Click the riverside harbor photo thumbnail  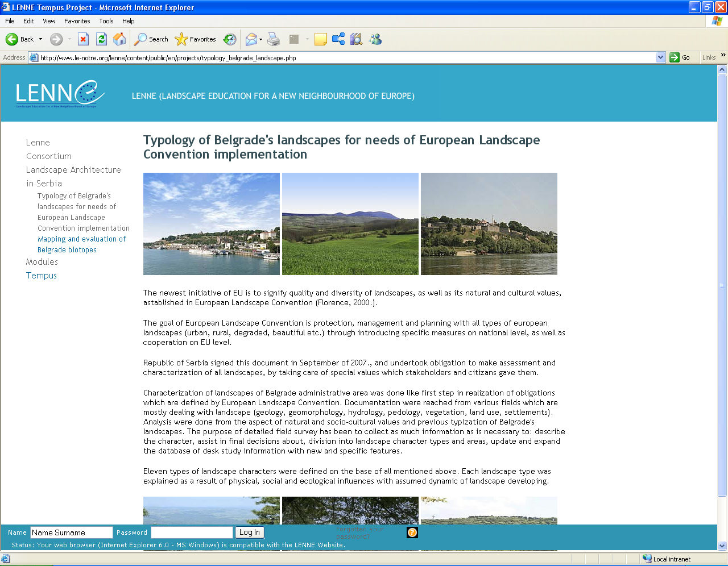(212, 224)
